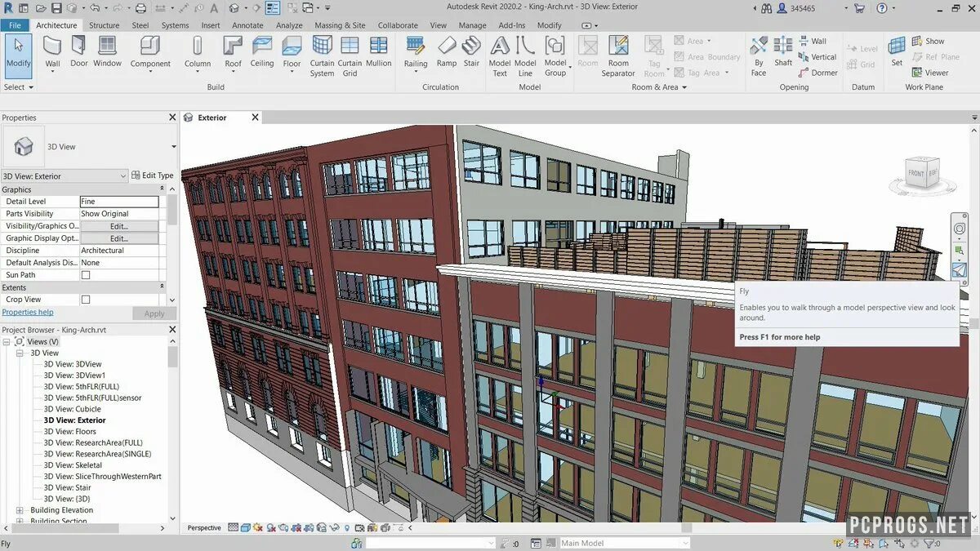
Task: Click the Set work plane tool
Action: pos(897,52)
